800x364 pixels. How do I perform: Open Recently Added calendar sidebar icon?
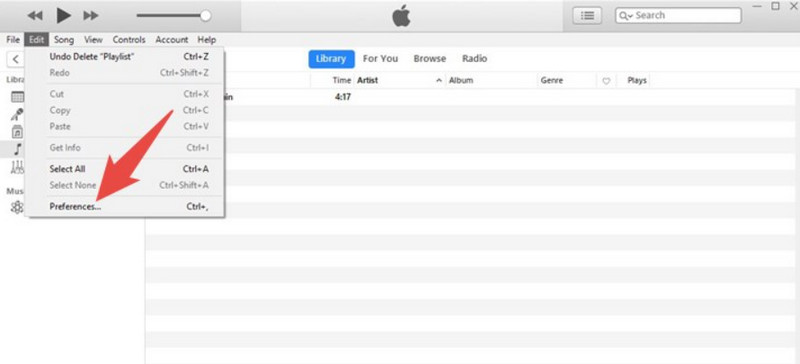tap(17, 96)
